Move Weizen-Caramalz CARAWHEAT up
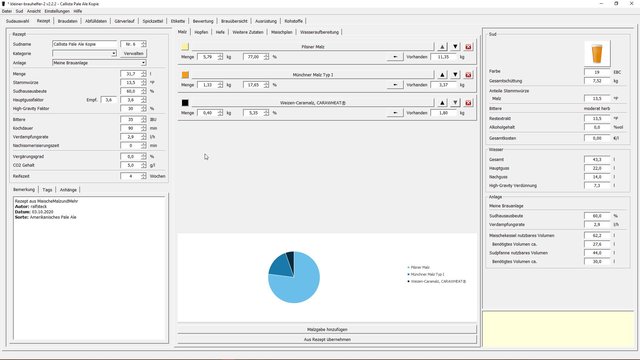Image resolution: width=640 pixels, height=360 pixels. tap(442, 103)
